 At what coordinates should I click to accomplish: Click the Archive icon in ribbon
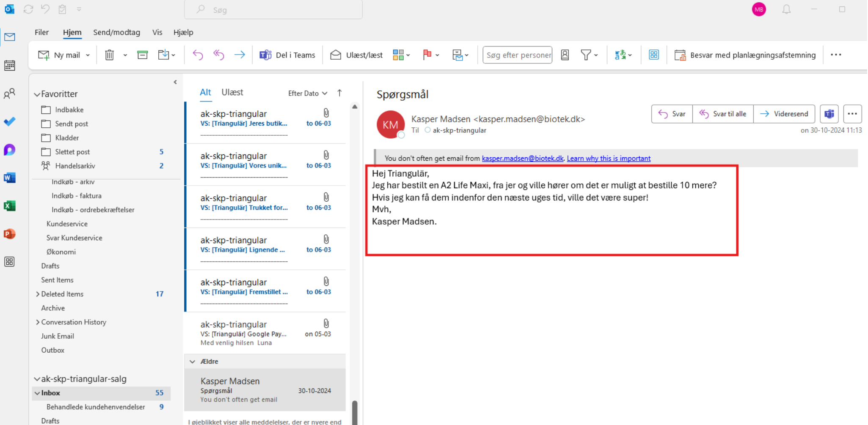[x=143, y=55]
